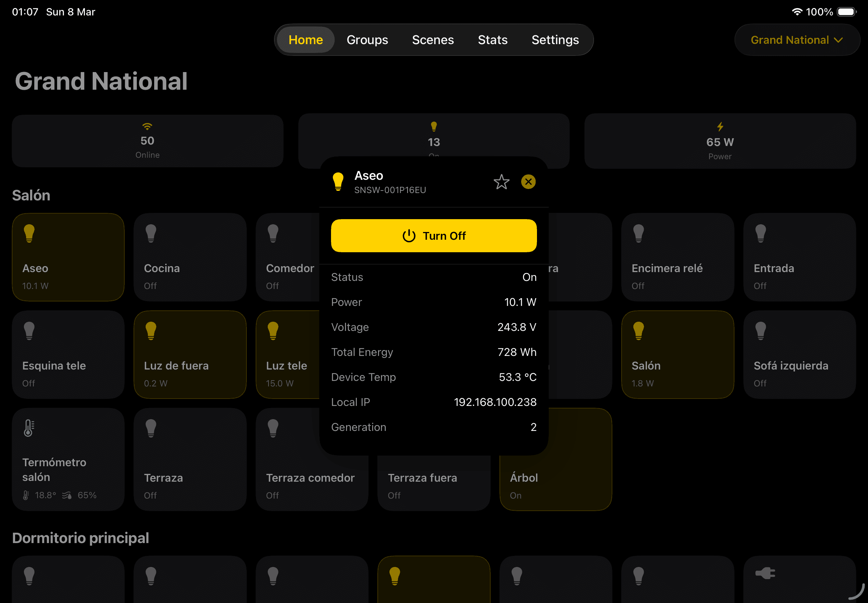This screenshot has height=603, width=868.
Task: Toggle the Cocina light tile
Action: [x=190, y=257]
